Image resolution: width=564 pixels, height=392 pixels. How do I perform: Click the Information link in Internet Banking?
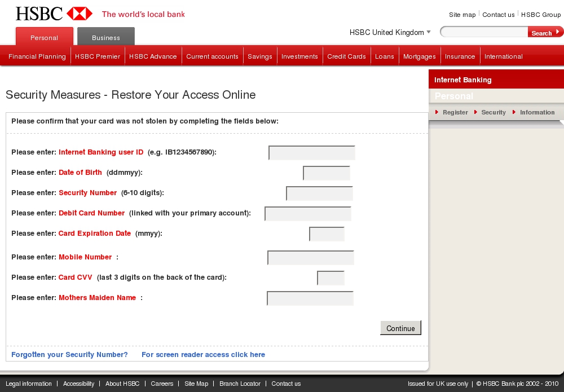click(x=537, y=112)
